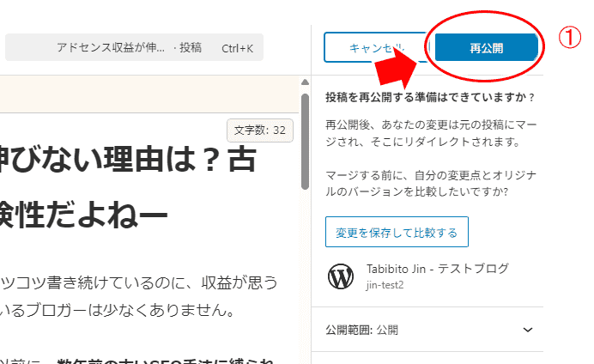
Task: Click 変更を保存して比較する button
Action: pyautogui.click(x=396, y=232)
